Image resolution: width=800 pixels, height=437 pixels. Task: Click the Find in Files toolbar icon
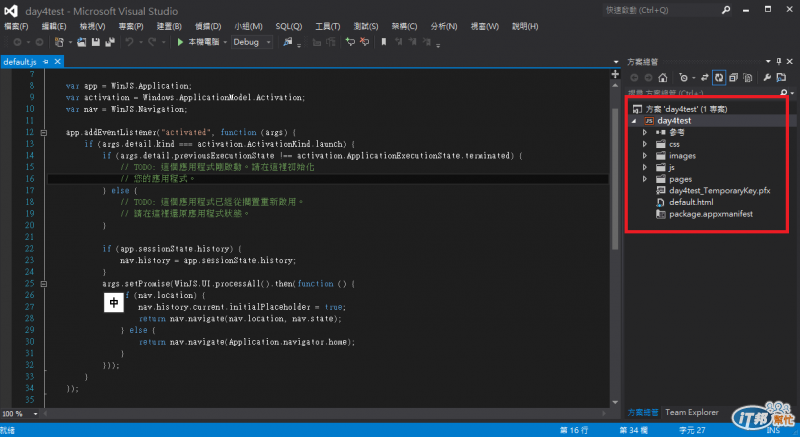pos(288,42)
